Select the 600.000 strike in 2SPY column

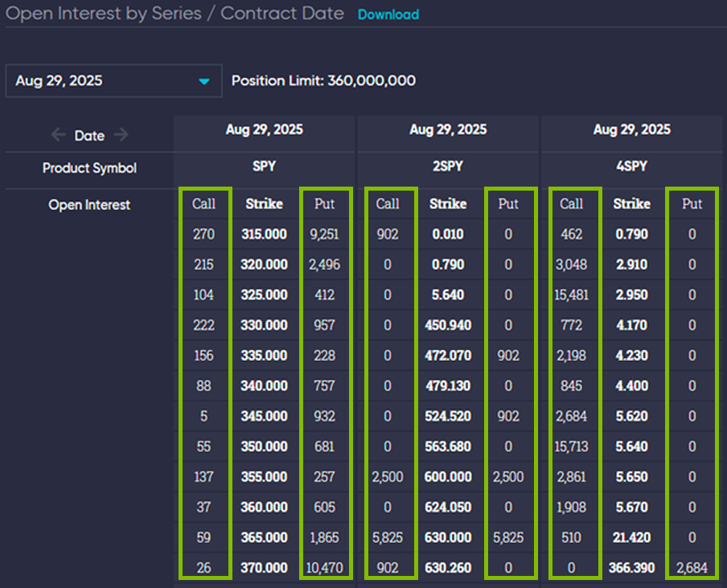(448, 476)
